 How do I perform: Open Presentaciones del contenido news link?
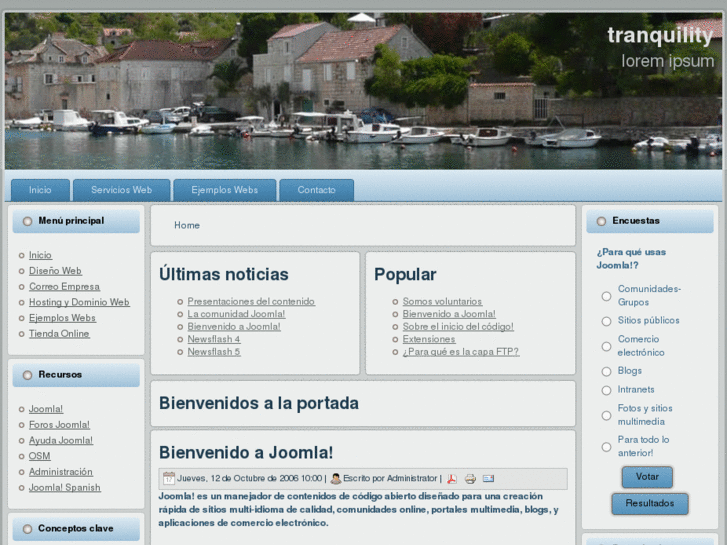click(x=251, y=301)
